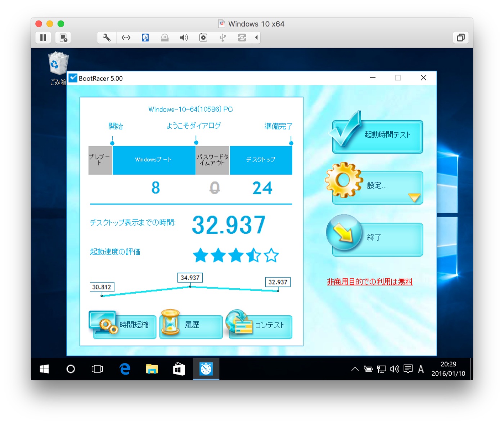Click the total boot time 32.937
504x424 pixels.
229,224
